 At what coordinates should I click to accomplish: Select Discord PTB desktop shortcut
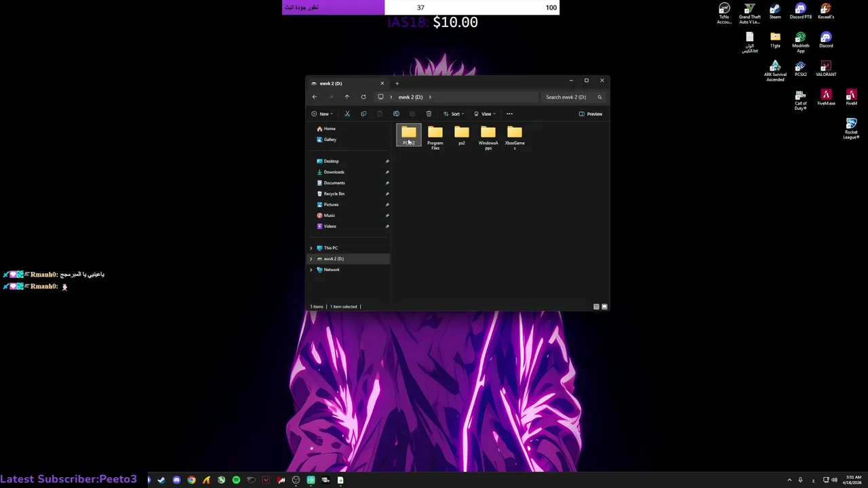tap(800, 12)
